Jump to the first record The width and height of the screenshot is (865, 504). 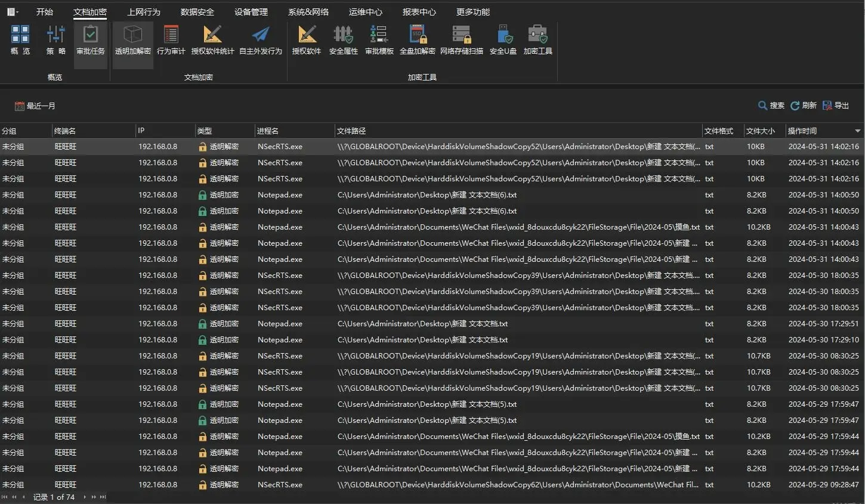tap(5, 497)
